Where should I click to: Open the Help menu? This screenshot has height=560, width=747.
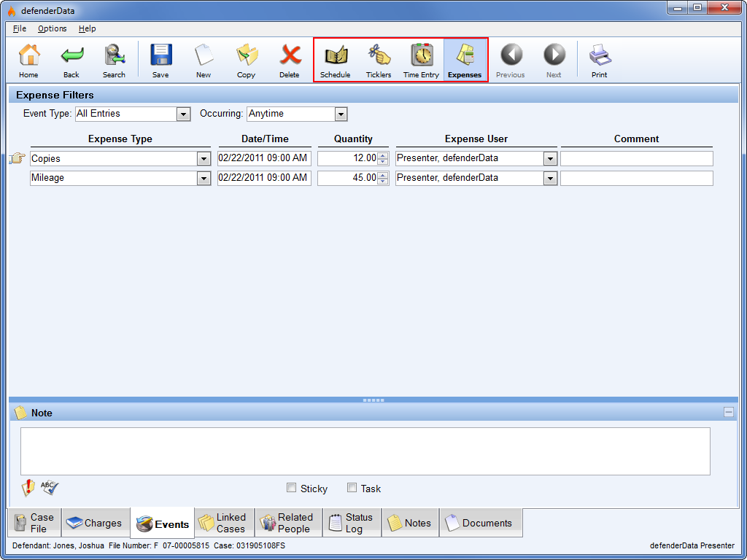click(88, 28)
